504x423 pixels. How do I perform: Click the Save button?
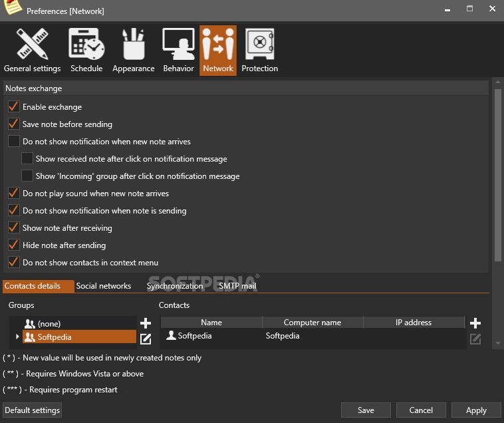[366, 410]
